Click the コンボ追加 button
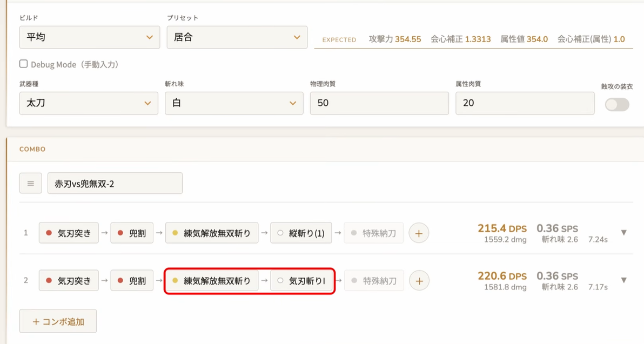Screen dimensions: 644x344 58,321
